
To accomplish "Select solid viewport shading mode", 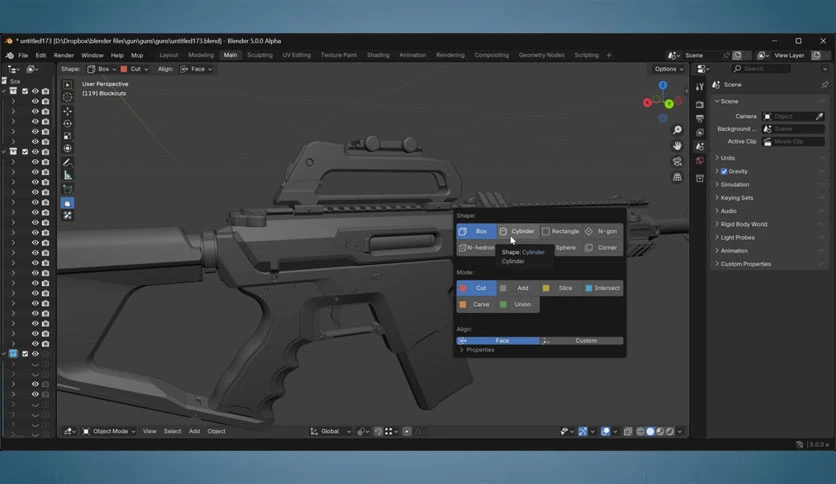I will (650, 432).
